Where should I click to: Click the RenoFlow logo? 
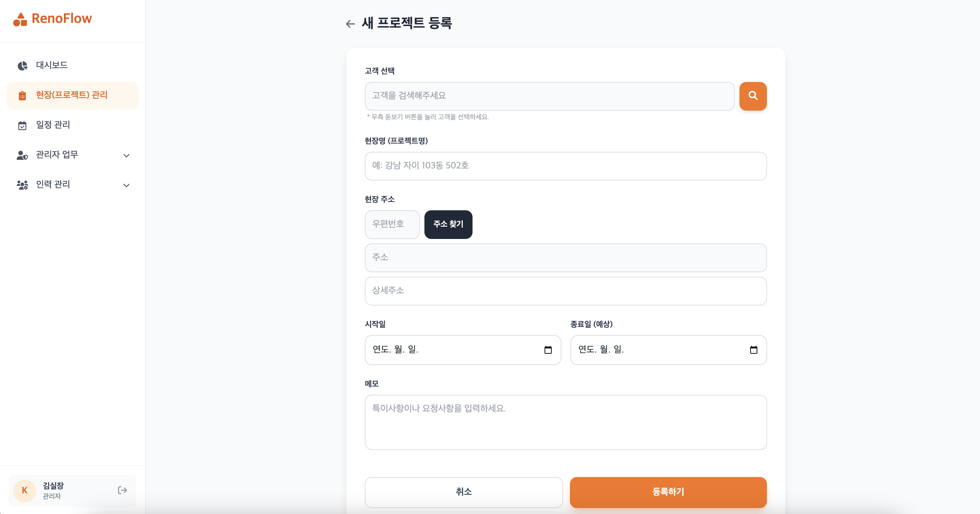(52, 19)
